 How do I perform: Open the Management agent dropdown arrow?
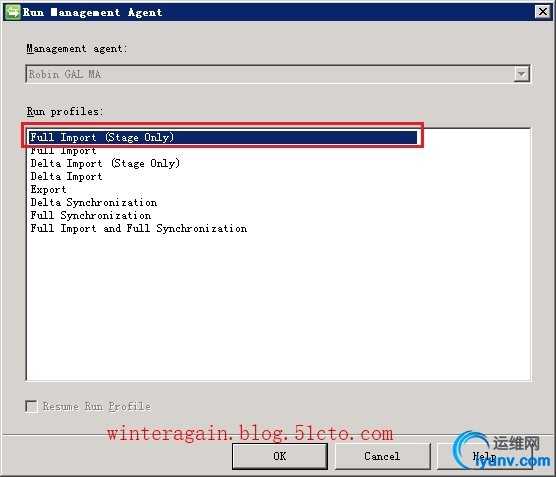tap(521, 74)
